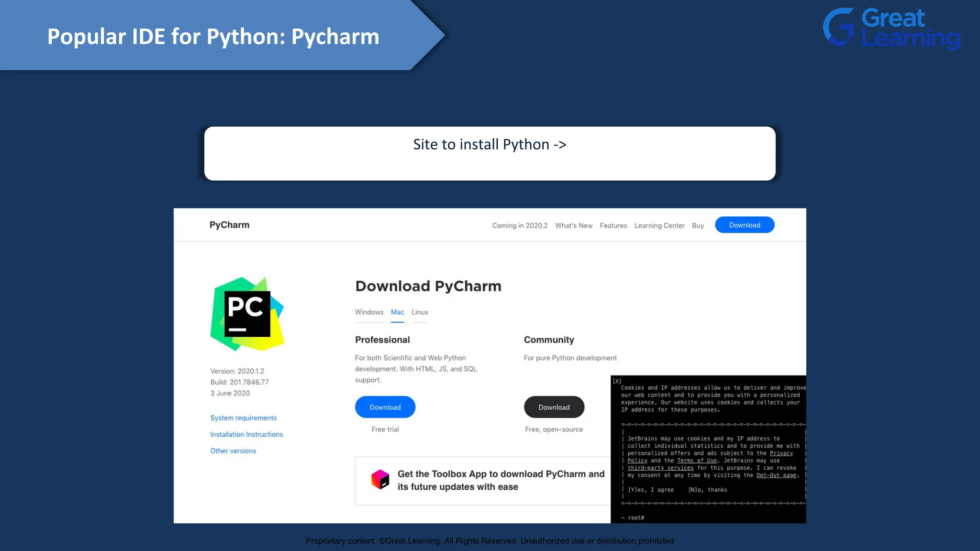Click the "Site to install Python ->" box
980x551 pixels.
pos(490,154)
